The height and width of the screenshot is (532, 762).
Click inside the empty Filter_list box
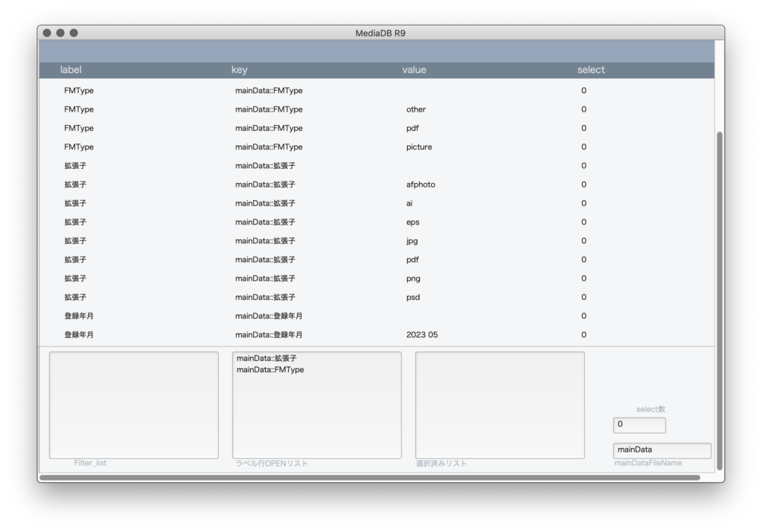(x=134, y=406)
